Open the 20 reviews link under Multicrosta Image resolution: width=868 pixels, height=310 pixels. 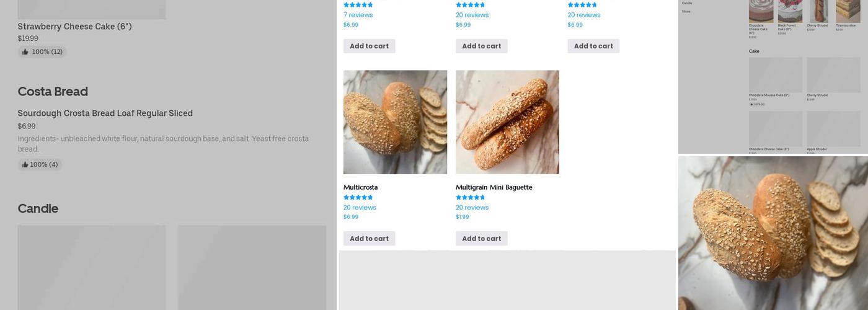360,208
